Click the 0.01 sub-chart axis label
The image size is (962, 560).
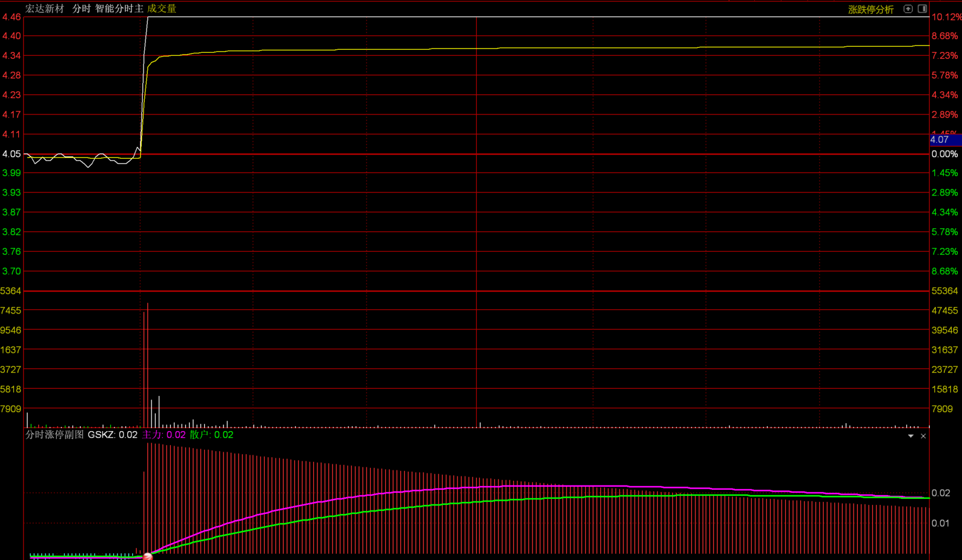(x=941, y=523)
